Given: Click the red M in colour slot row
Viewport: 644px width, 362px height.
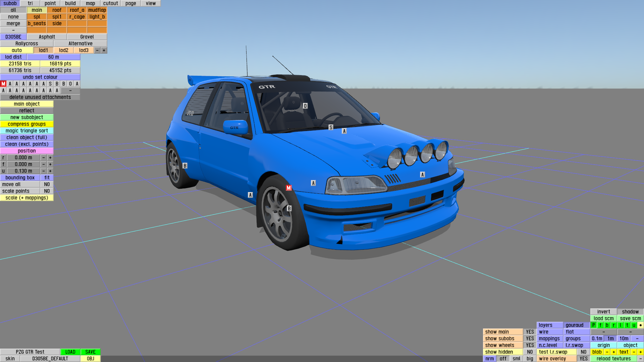Looking at the screenshot, I should point(3,84).
